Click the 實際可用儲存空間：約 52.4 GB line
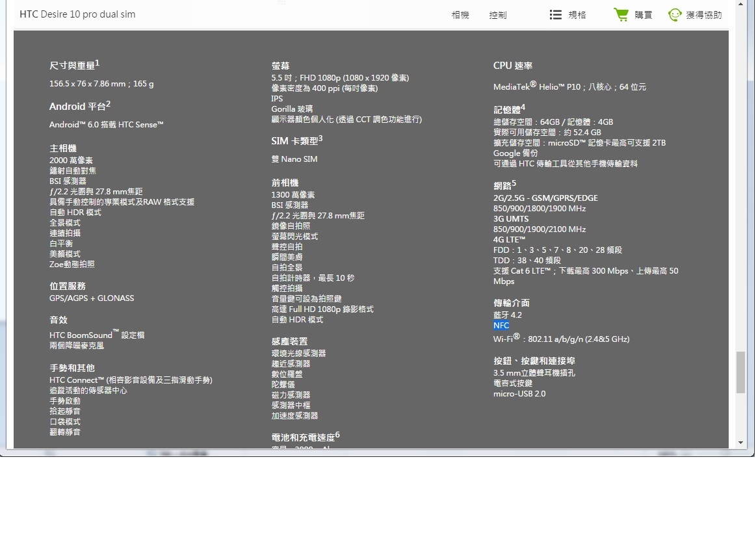The width and height of the screenshot is (756, 533). tap(547, 133)
